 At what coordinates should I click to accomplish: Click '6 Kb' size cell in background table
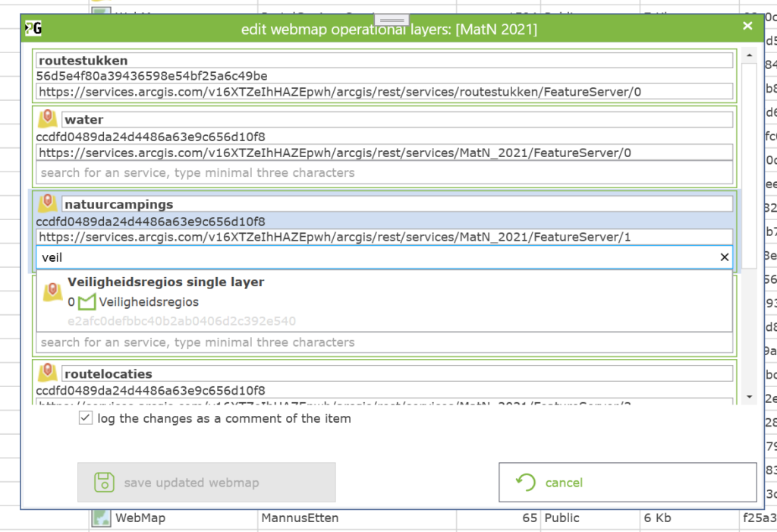point(658,518)
